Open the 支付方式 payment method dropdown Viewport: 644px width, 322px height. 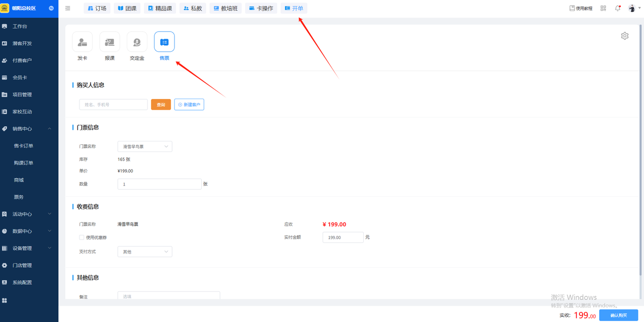click(x=145, y=252)
